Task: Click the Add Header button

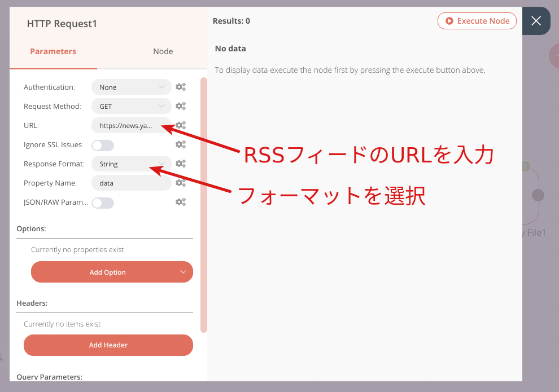Action: (108, 345)
